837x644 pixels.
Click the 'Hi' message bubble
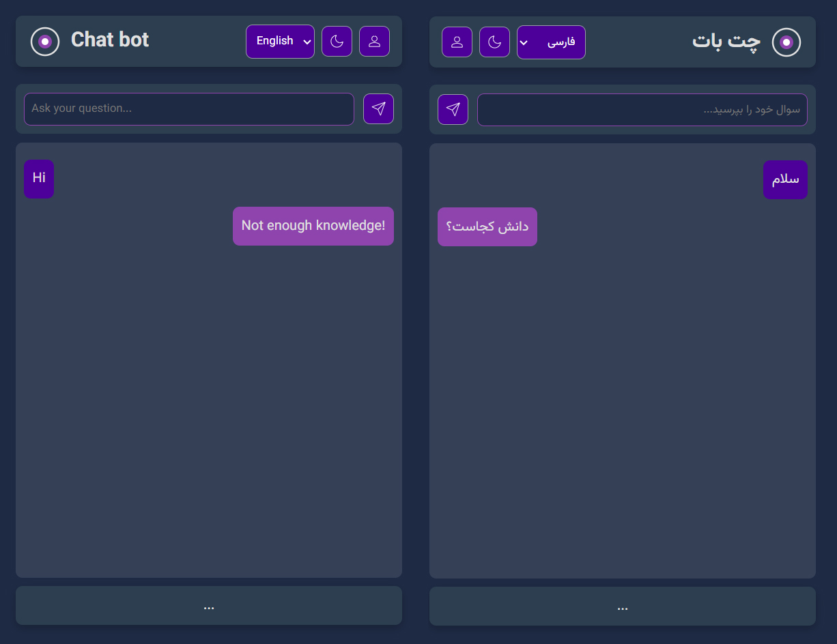pos(39,179)
